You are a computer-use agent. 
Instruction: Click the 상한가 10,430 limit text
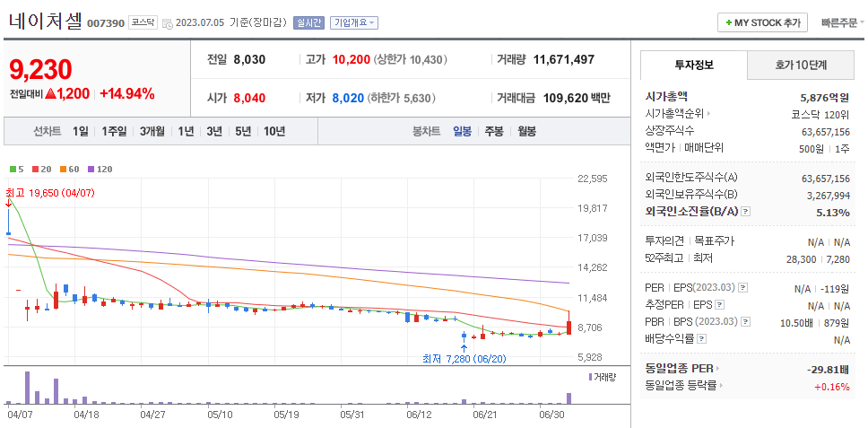coord(411,60)
